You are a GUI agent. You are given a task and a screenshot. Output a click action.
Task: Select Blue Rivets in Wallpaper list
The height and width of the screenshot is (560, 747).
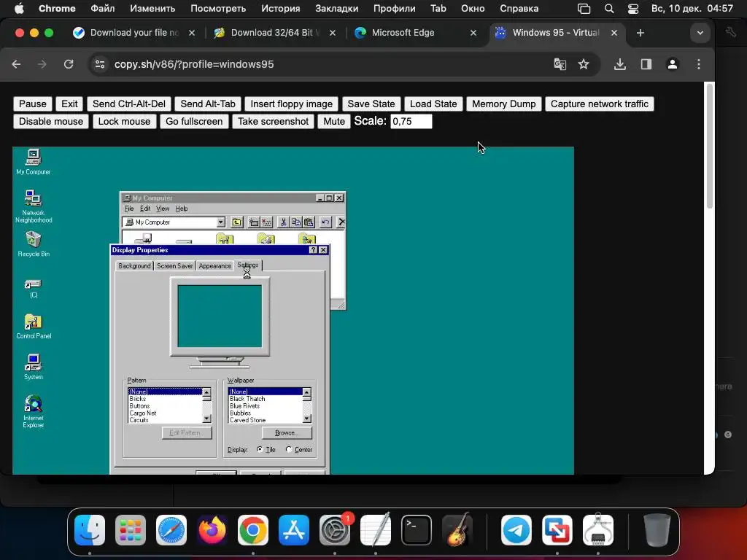coord(265,406)
